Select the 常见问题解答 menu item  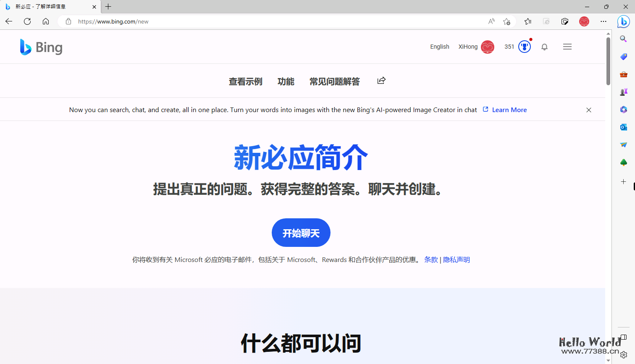(335, 81)
